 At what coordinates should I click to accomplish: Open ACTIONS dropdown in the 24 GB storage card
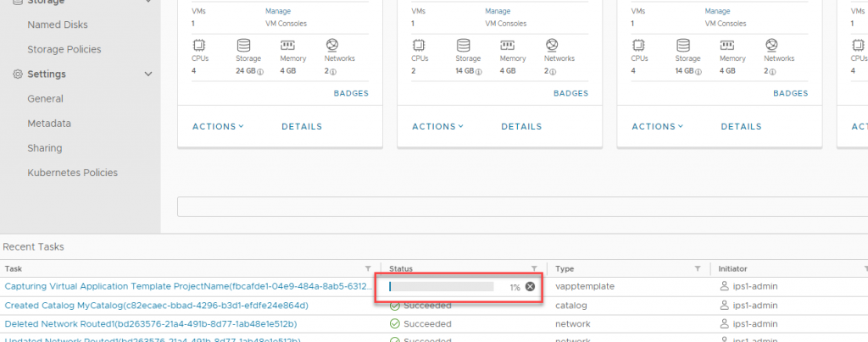coord(218,126)
